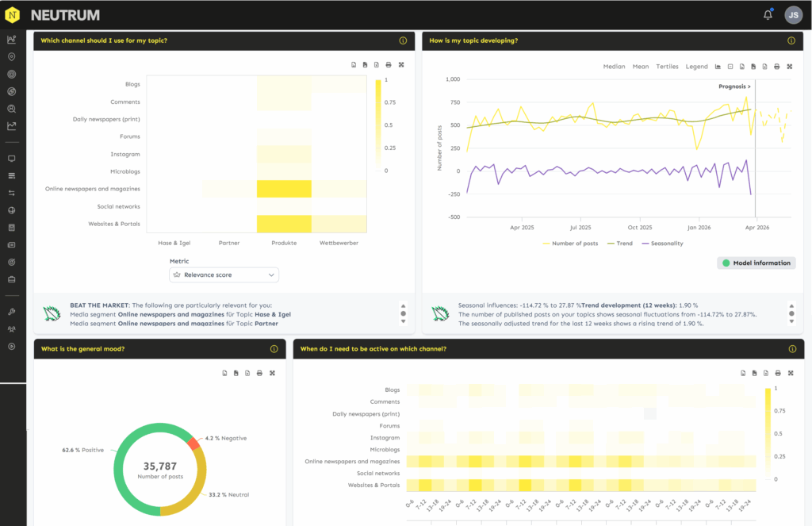Toggle the Mean line option
Image resolution: width=812 pixels, height=526 pixels.
pyautogui.click(x=641, y=67)
